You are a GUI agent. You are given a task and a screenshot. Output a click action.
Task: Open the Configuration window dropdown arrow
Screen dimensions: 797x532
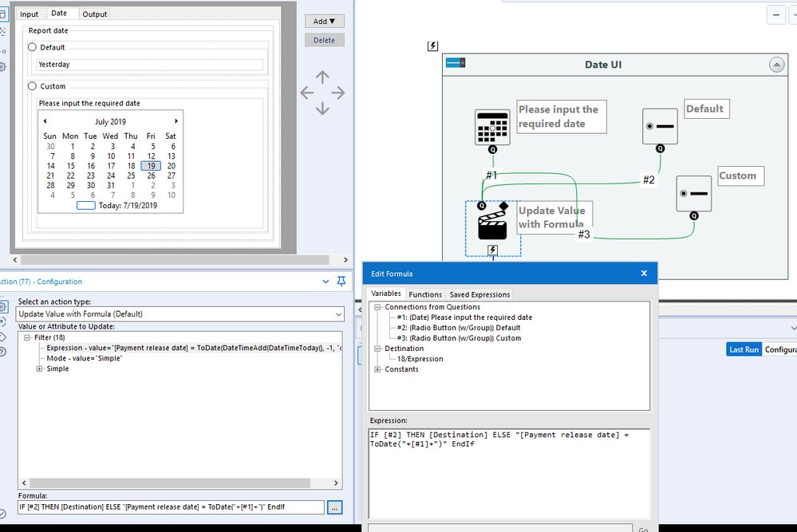pyautogui.click(x=326, y=281)
